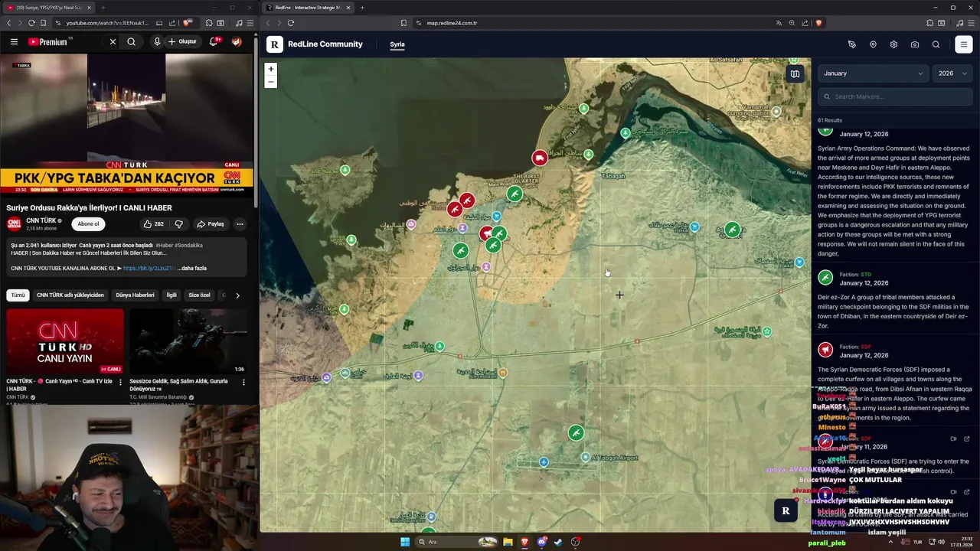This screenshot has width=980, height=551.
Task: Open YouTube account avatar menu
Action: click(x=237, y=42)
